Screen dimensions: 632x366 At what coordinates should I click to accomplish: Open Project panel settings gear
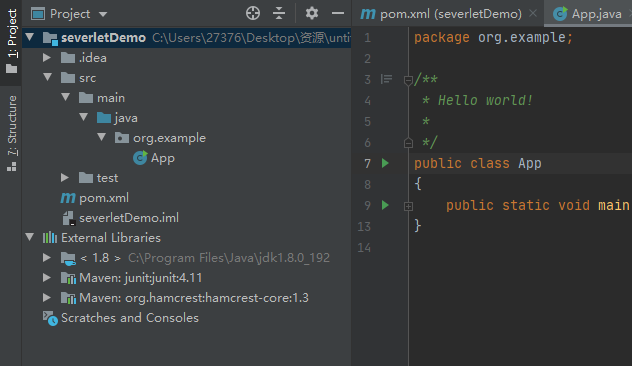point(312,13)
